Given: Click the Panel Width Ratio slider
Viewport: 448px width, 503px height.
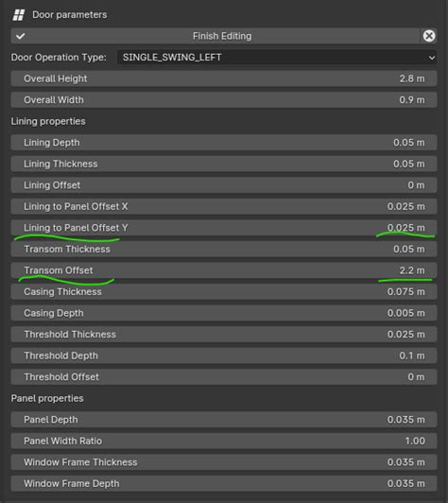Looking at the screenshot, I should pos(224,442).
